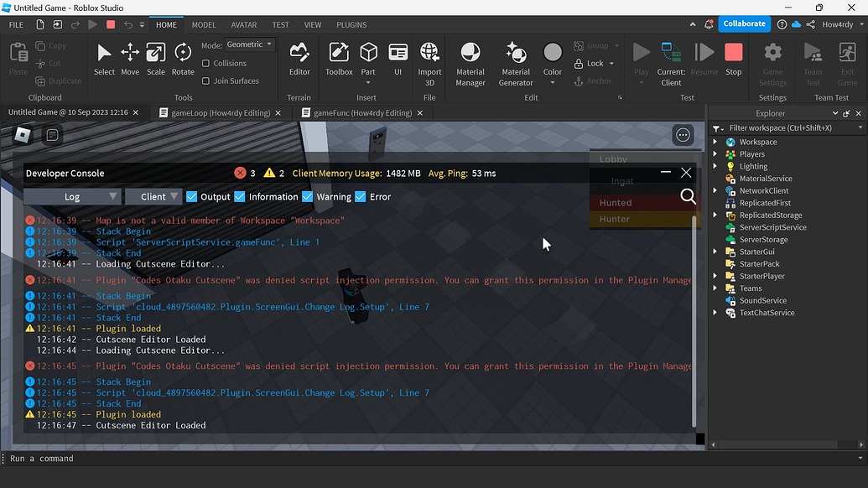The width and height of the screenshot is (868, 488).
Task: Insert a Part
Action: [x=368, y=60]
